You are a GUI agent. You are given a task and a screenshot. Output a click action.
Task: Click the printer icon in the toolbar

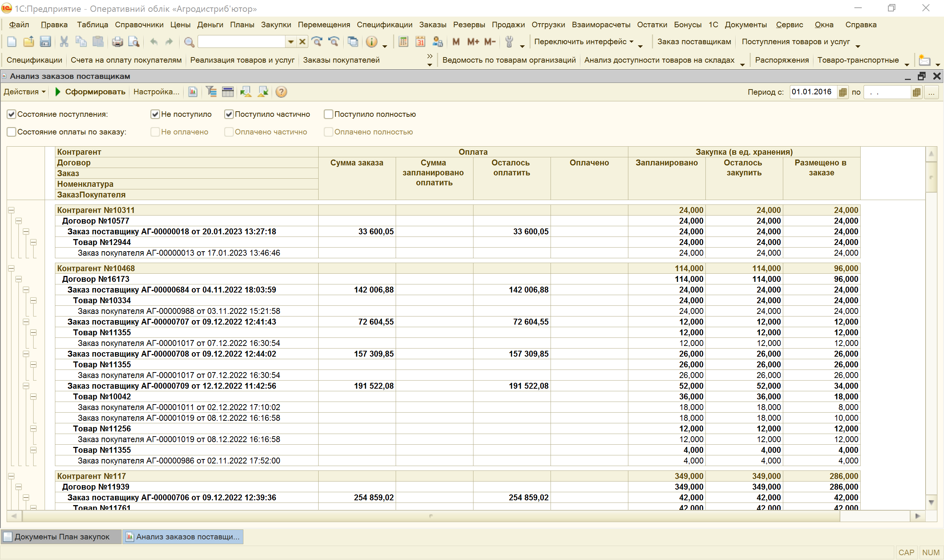click(x=117, y=42)
